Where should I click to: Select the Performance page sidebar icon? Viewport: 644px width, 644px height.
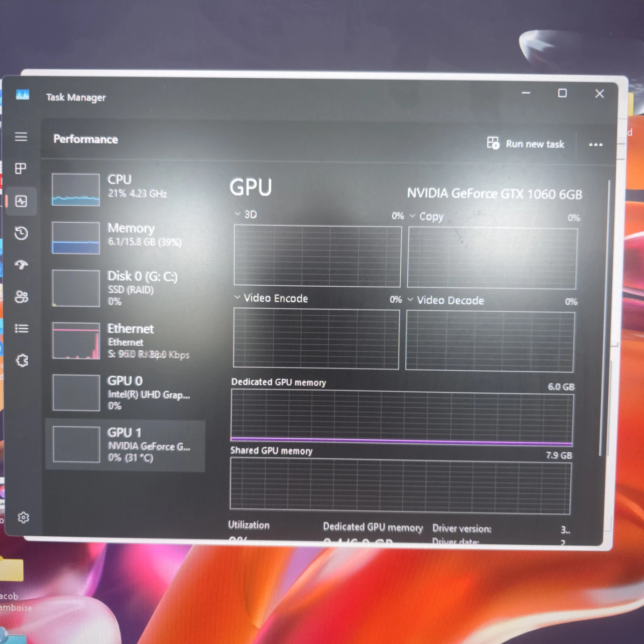(x=21, y=201)
